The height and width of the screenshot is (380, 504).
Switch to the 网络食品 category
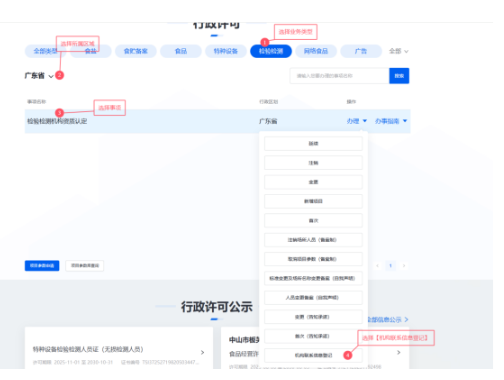pyautogui.click(x=316, y=51)
